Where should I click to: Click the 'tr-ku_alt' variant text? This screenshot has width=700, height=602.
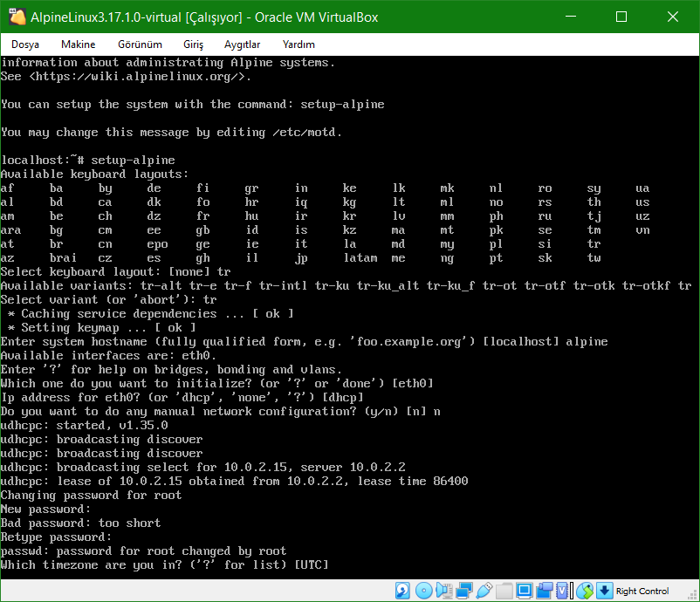[x=388, y=285]
